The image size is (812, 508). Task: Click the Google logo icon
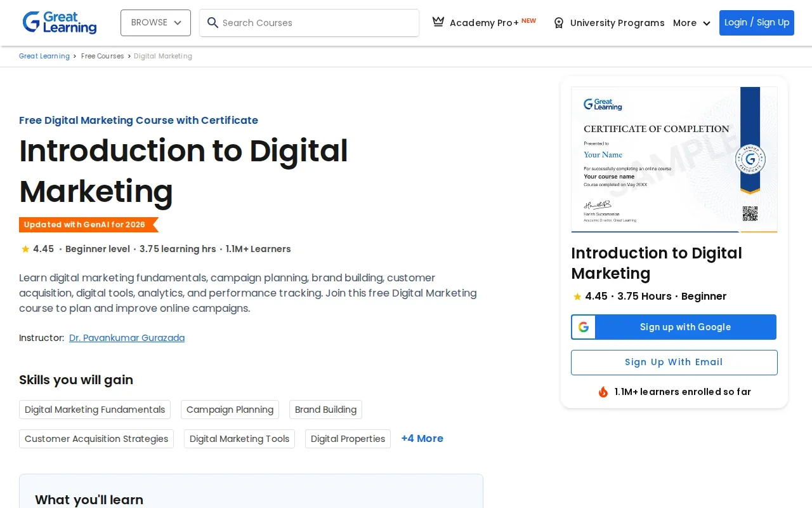click(x=584, y=327)
